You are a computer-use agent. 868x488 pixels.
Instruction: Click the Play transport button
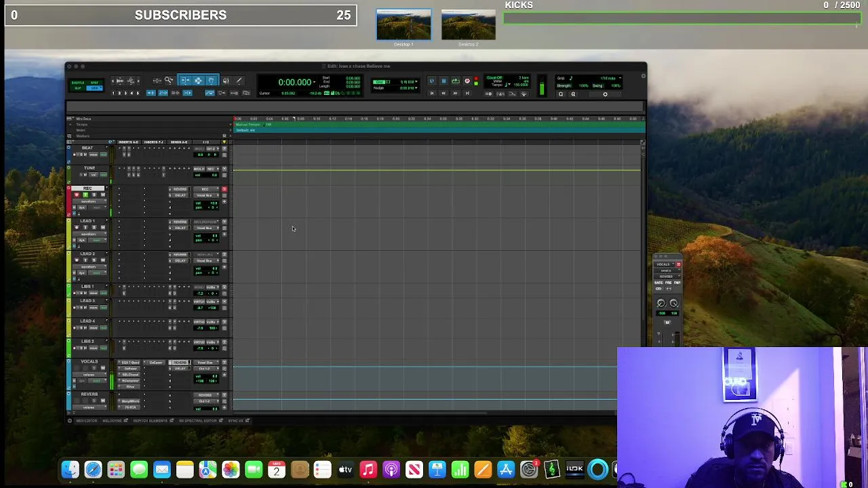point(455,81)
